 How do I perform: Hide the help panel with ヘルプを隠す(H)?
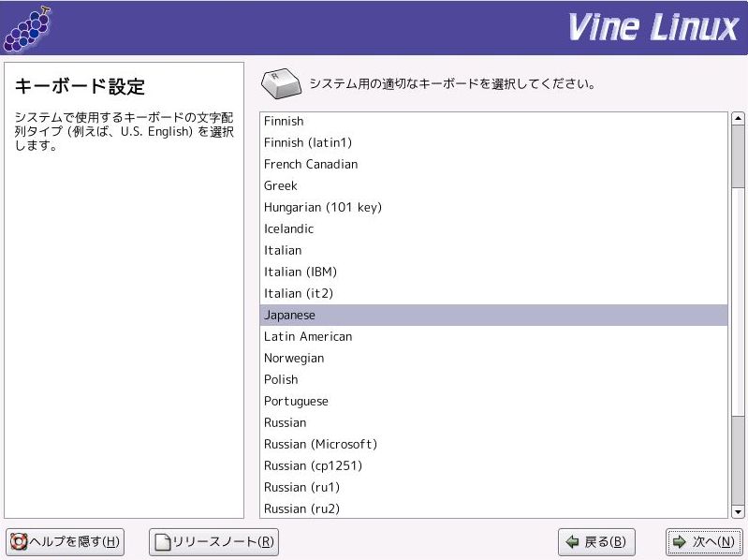click(x=65, y=542)
